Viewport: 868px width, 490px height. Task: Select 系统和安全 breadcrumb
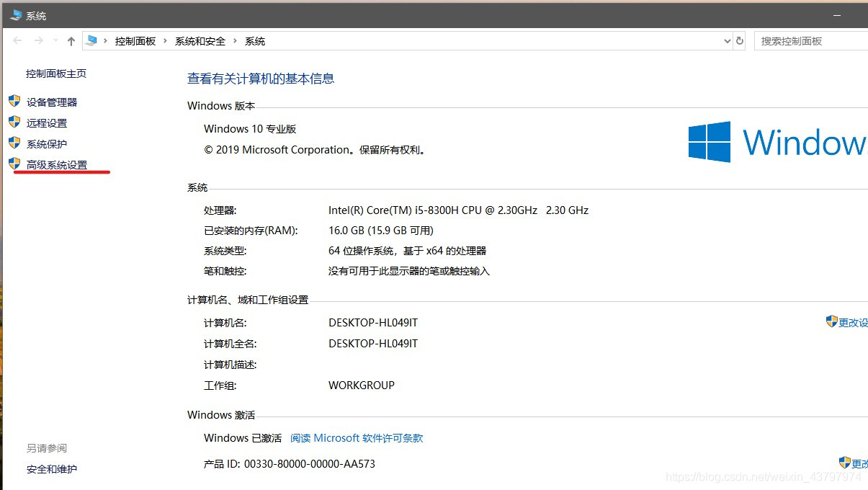(x=200, y=41)
